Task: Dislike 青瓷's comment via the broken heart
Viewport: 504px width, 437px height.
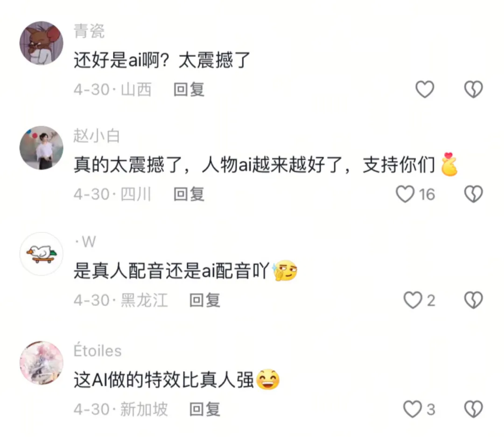Action: 474,90
